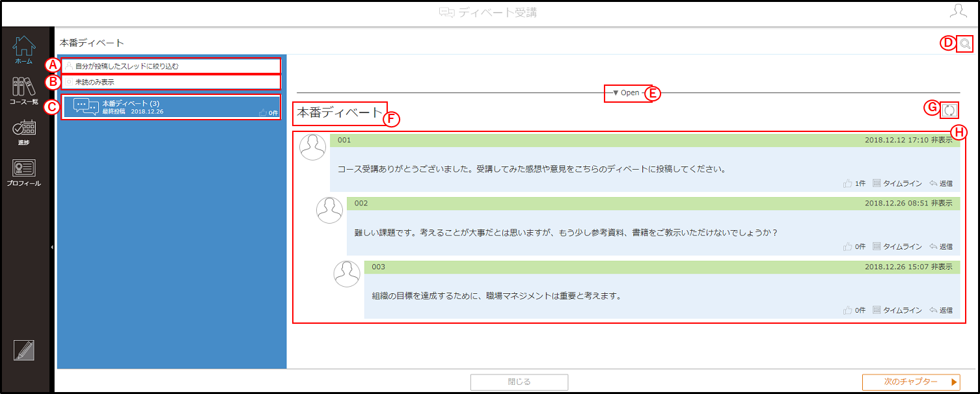This screenshot has width=980, height=394.
Task: Click the search magnifier icon
Action: (x=965, y=44)
